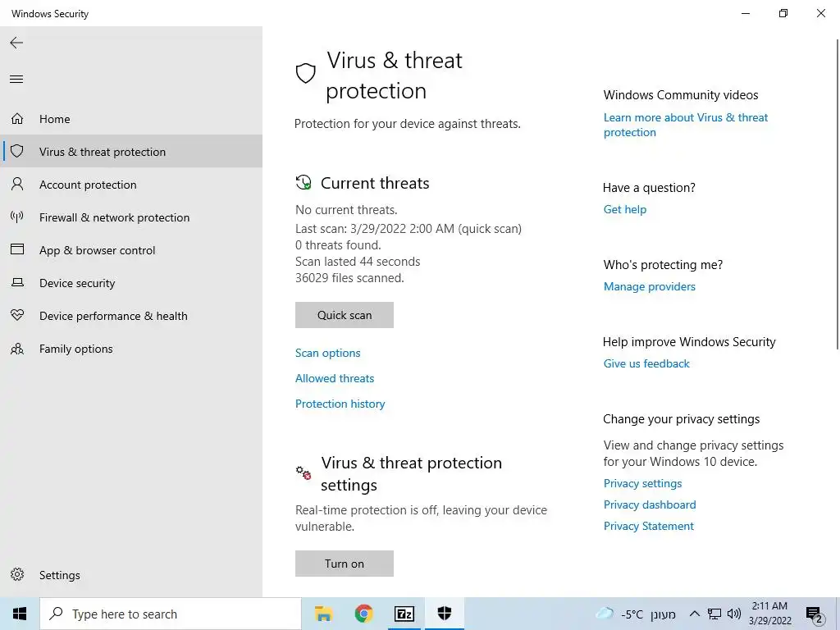Click the Home house icon
840x630 pixels.
tap(17, 118)
